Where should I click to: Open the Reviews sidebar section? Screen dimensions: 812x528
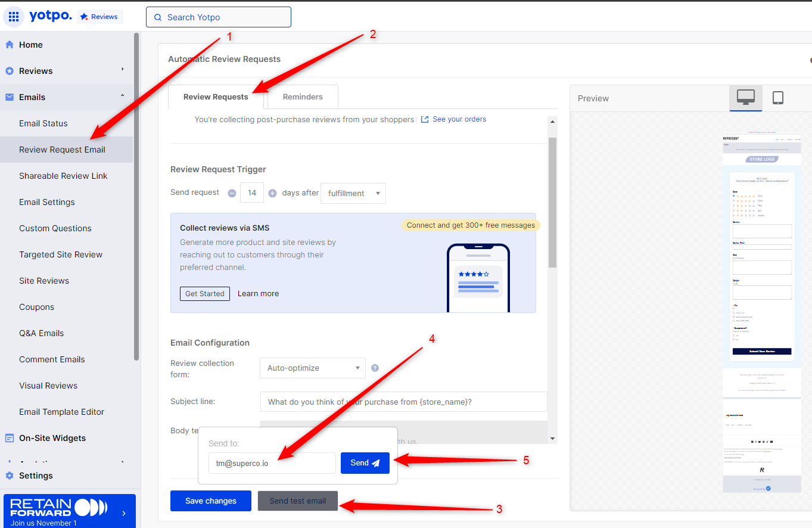pyautogui.click(x=36, y=71)
